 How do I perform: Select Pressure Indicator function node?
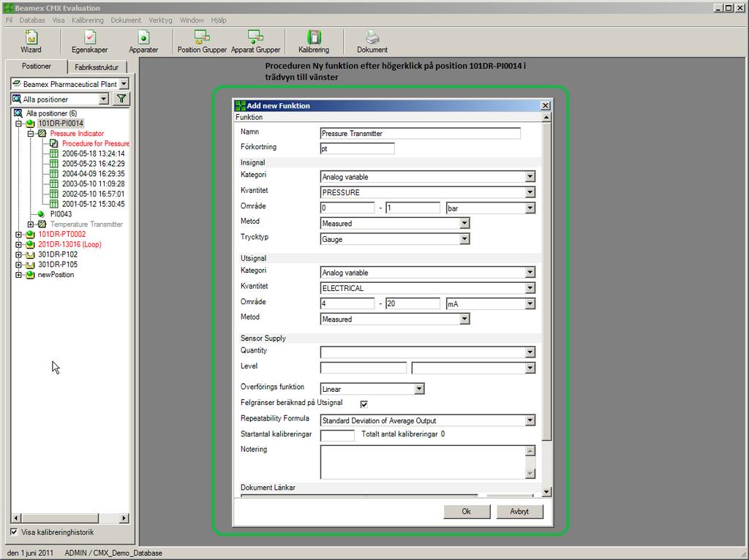(x=77, y=134)
